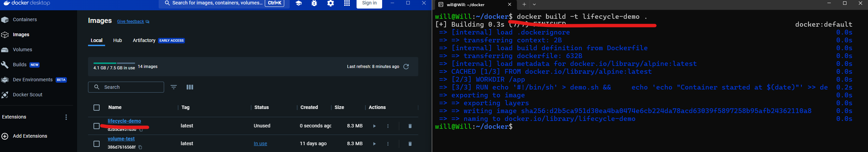
Task: Click the '[2/3] WORKDIR /app' terminal line
Action: (482, 80)
